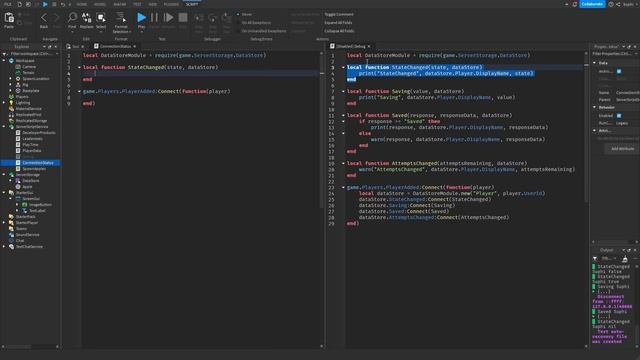This screenshot has width=640, height=360.
Task: Collapse ServerStorage node in Explorer
Action: click(x=4, y=175)
